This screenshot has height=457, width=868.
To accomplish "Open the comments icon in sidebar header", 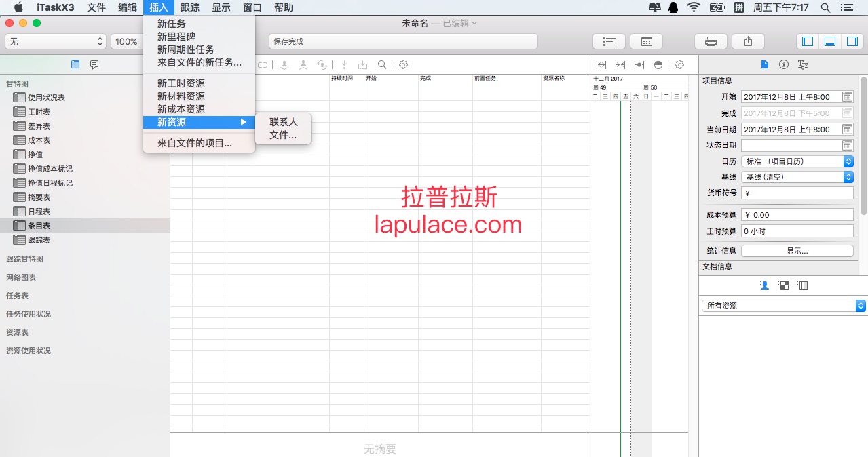I will 94,64.
